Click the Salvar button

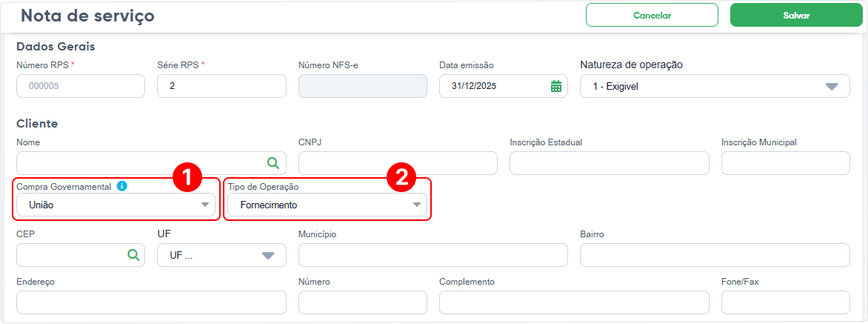[797, 16]
